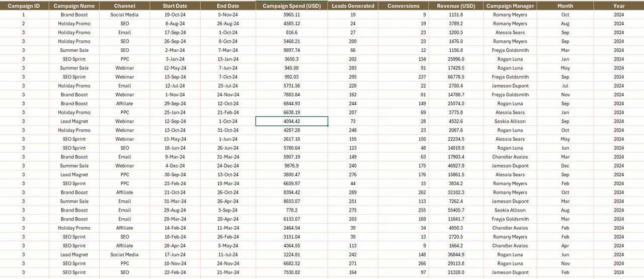
Task: Click the start date cell 19-Oct-24
Action: click(175, 15)
